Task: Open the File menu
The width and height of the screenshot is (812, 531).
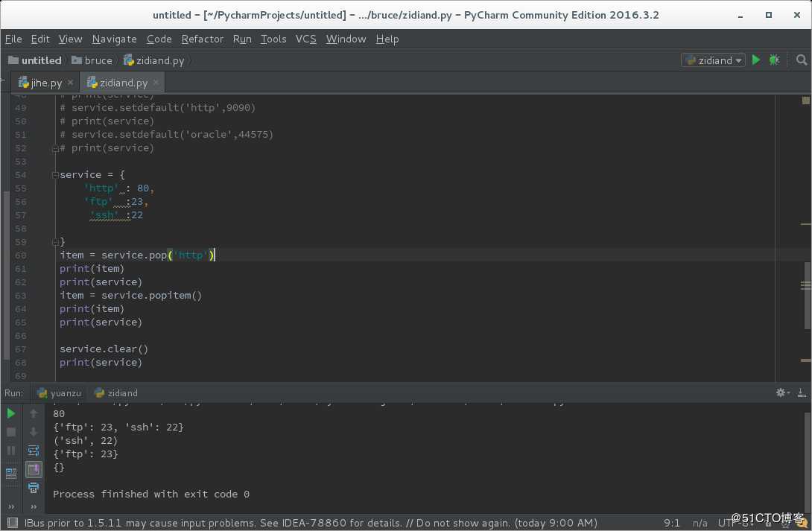Action: point(13,39)
